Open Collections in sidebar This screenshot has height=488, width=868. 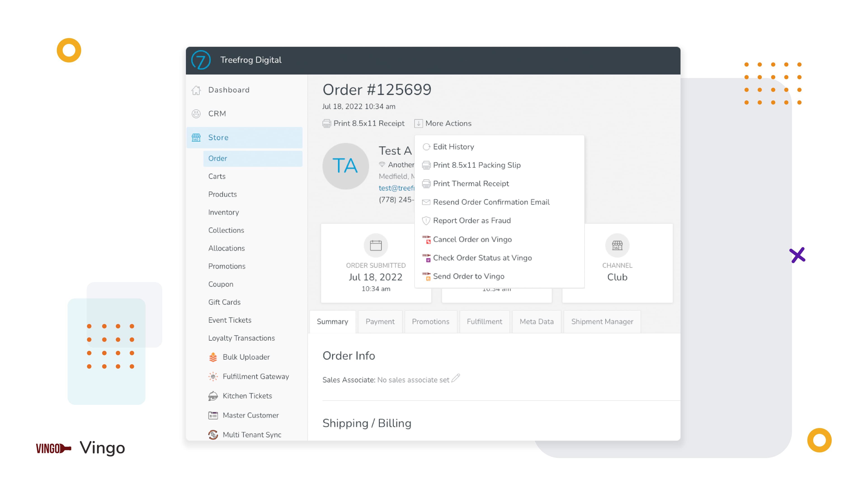click(x=226, y=230)
